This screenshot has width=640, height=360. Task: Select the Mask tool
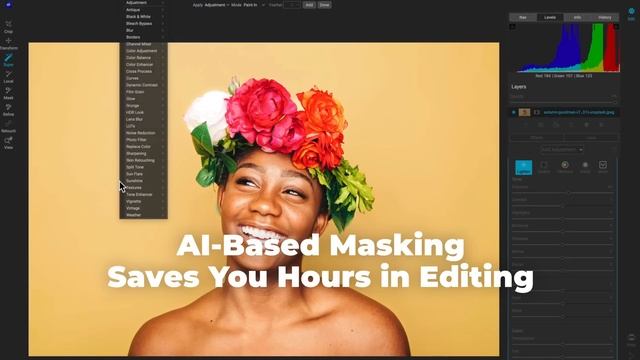pos(8,93)
